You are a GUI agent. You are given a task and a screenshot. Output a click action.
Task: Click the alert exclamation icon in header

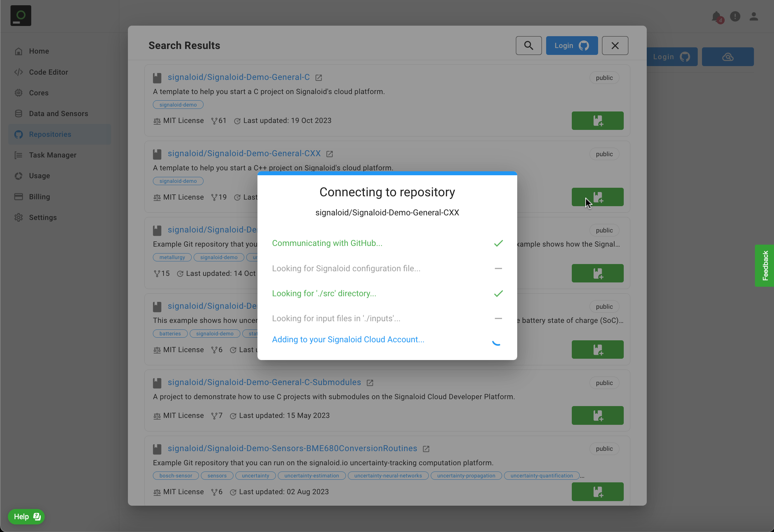click(x=735, y=16)
